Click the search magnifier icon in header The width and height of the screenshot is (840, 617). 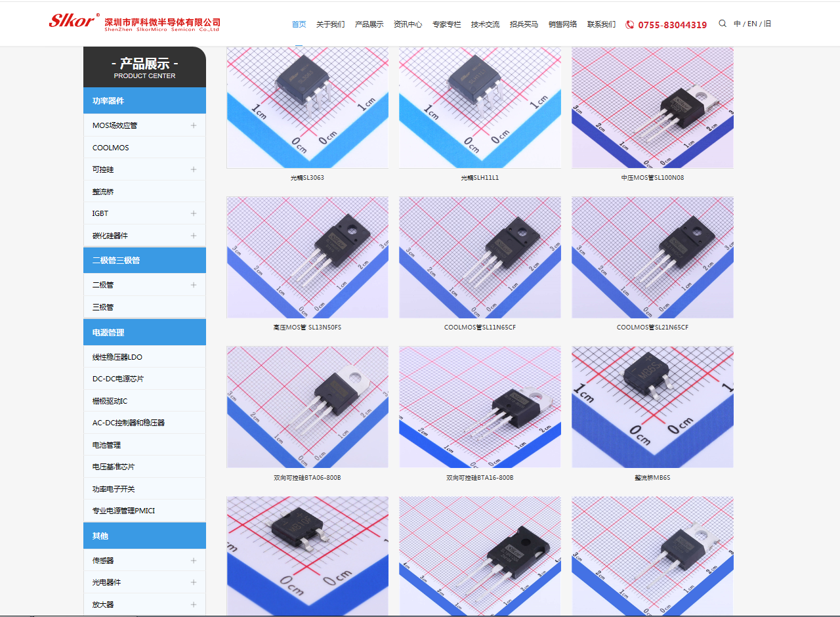(723, 24)
